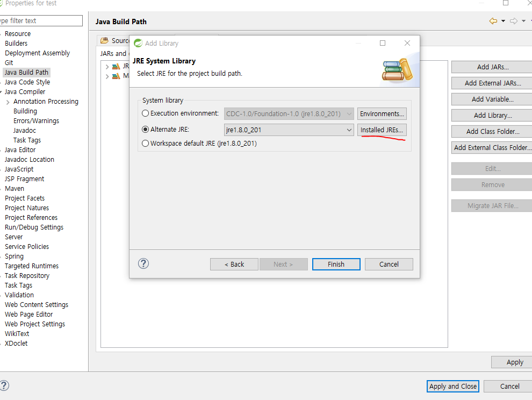Select Execution environment radio button

click(145, 113)
